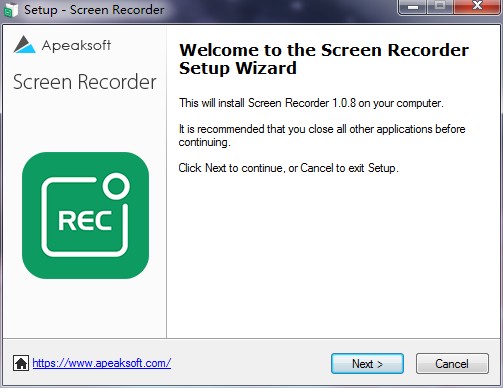Open the apeaksoft.com website link

pyautogui.click(x=102, y=363)
